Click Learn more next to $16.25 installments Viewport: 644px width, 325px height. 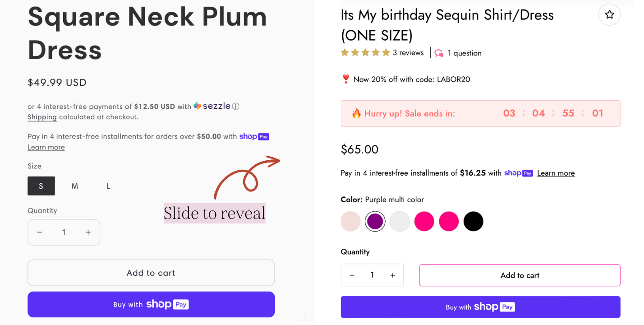(x=556, y=173)
